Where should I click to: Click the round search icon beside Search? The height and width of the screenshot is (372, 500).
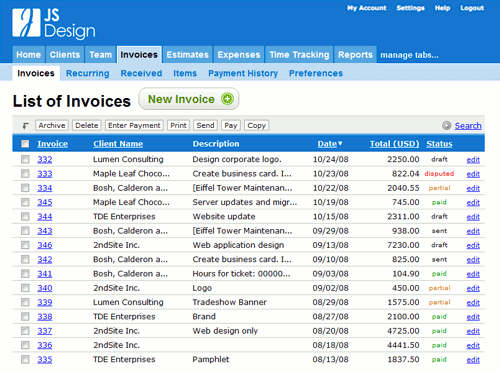(x=446, y=125)
